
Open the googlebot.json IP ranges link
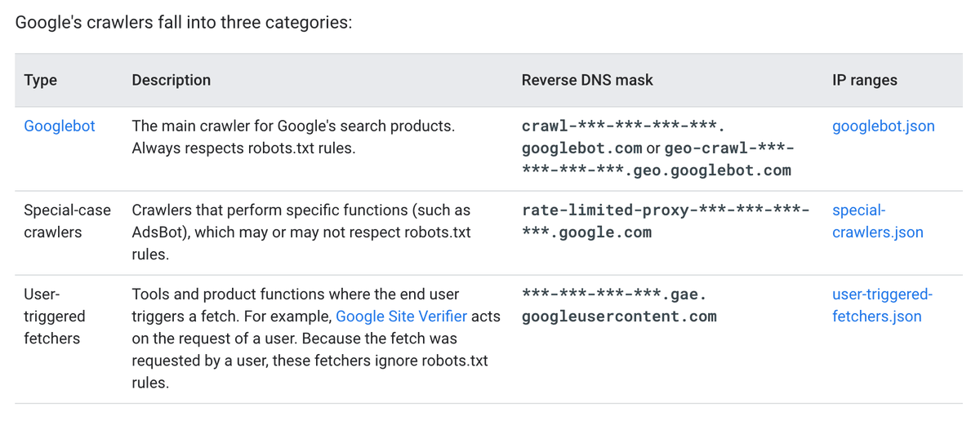coord(884,126)
